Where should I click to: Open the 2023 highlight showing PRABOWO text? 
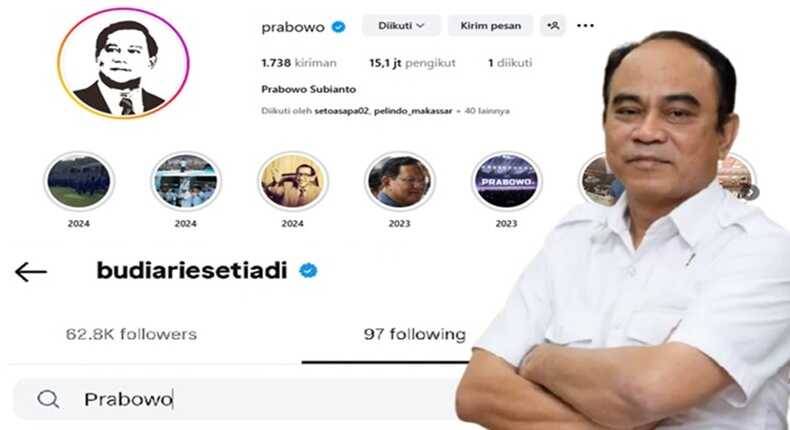(506, 181)
